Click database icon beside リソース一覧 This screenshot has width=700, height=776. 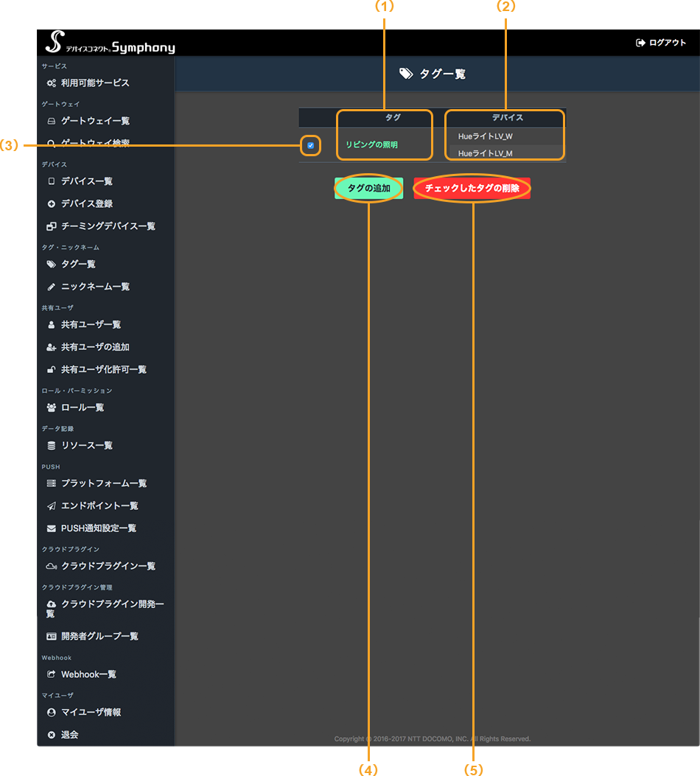(x=51, y=446)
